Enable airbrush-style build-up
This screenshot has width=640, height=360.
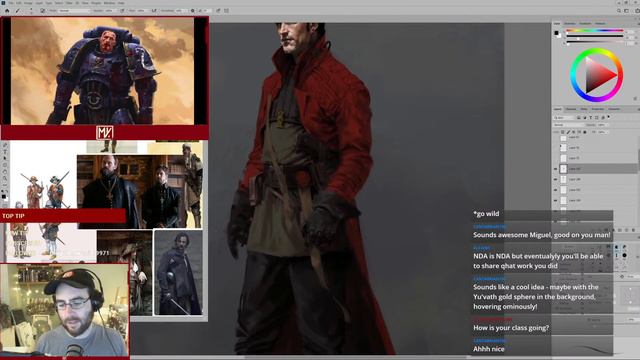click(154, 11)
